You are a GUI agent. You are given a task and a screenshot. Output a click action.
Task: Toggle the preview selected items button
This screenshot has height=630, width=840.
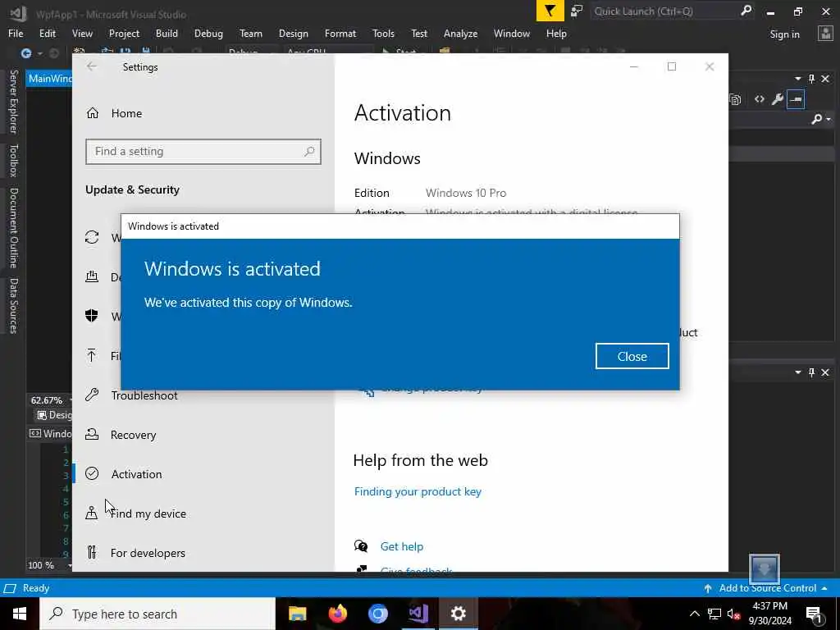796,99
